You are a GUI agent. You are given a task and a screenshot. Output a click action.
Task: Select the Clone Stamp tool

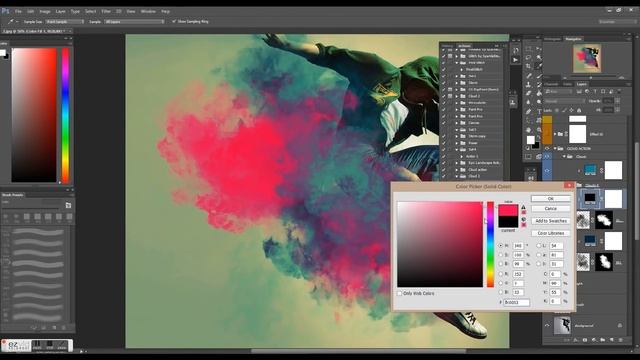pyautogui.click(x=529, y=84)
